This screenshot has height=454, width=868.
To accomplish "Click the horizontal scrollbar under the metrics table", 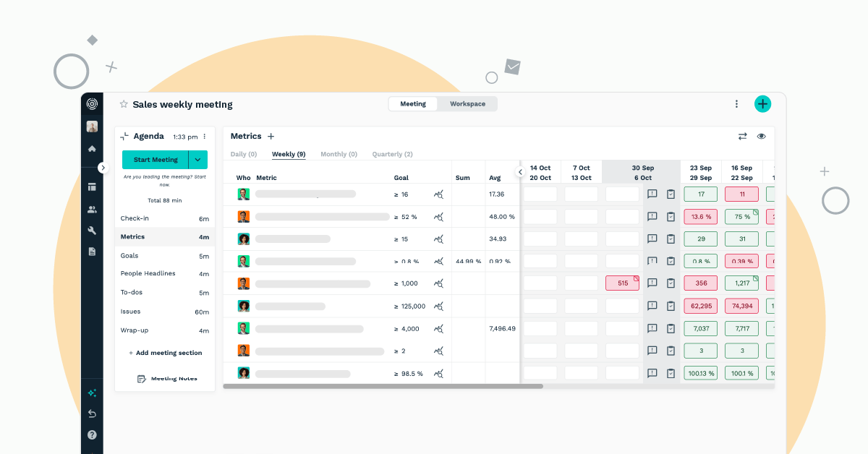I will click(383, 387).
